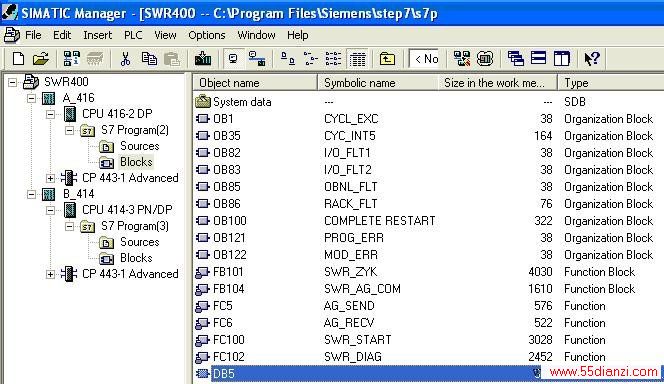
Task: Open the View menu
Action: pyautogui.click(x=165, y=35)
